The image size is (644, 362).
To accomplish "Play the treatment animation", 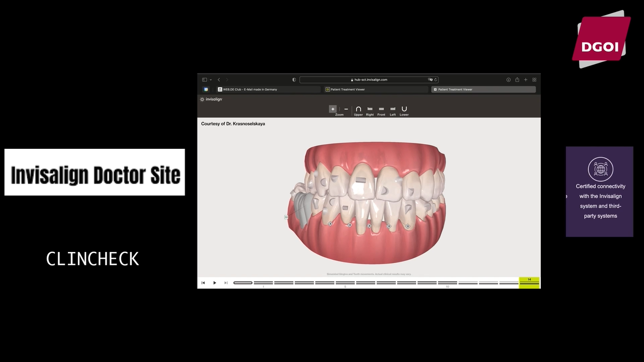I will click(215, 283).
